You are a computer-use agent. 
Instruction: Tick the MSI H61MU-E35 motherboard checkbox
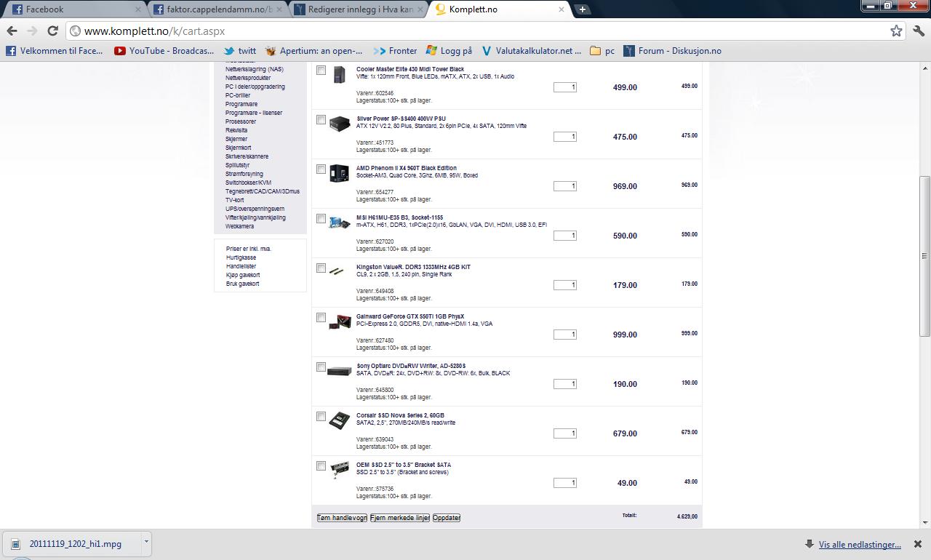pos(321,219)
